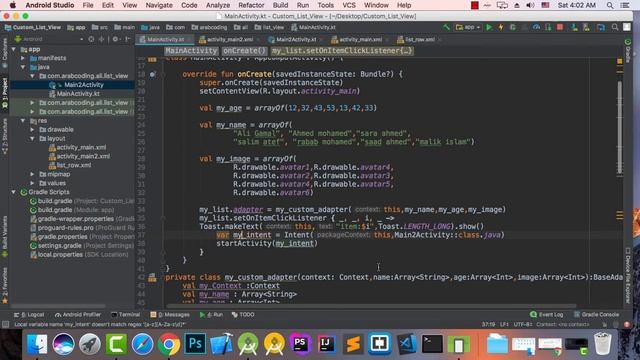
Task: Click Apply Changes lightning bolt icon
Action: [501, 27]
